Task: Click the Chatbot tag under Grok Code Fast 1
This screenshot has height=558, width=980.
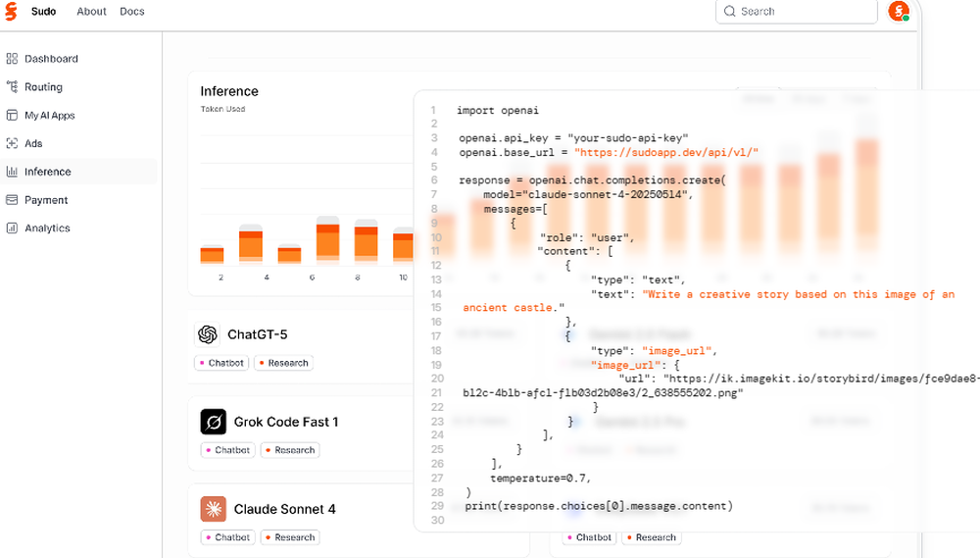Action: pos(227,450)
